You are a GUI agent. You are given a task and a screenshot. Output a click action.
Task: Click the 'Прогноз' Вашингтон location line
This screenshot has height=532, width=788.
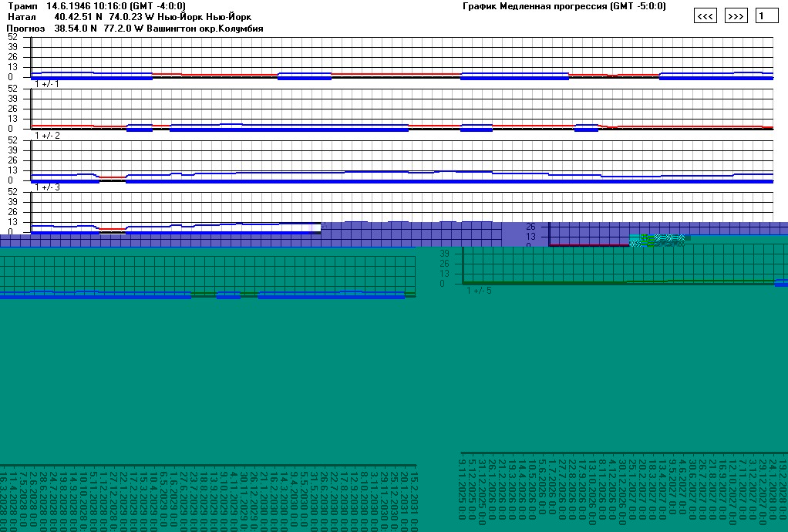point(135,28)
